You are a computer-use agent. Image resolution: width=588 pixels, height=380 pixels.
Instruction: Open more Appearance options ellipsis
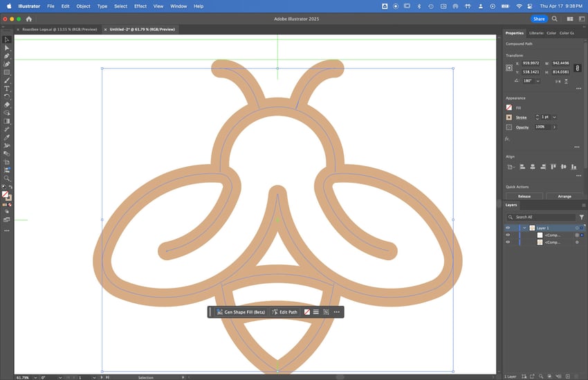pyautogui.click(x=577, y=147)
